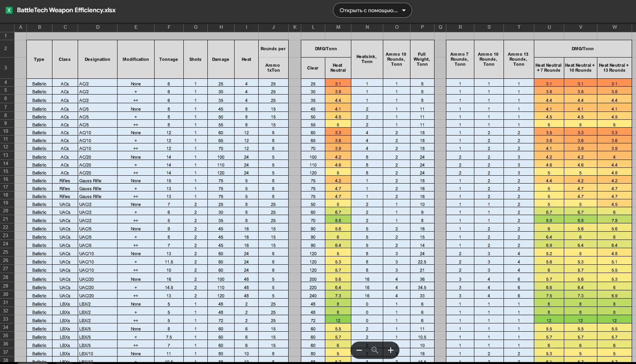Select the Heat Neutral 7.3 cell in row 30
The height and width of the screenshot is (364, 636).
[338, 295]
